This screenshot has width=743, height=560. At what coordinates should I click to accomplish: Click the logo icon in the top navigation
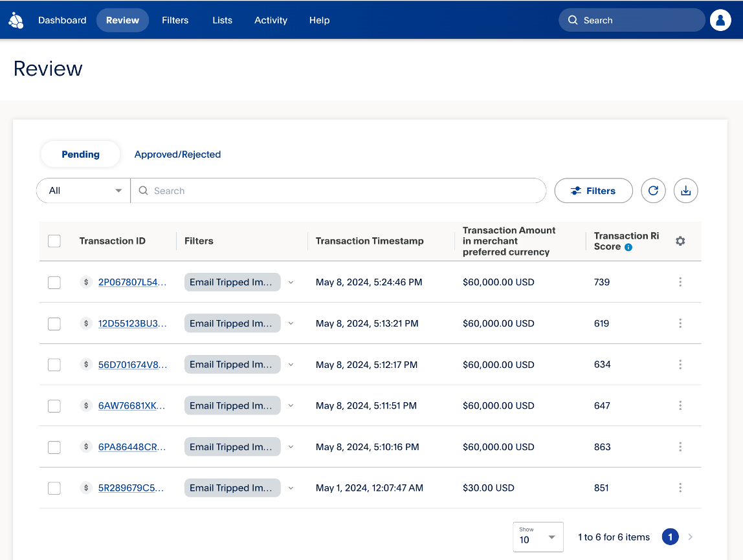(x=16, y=21)
